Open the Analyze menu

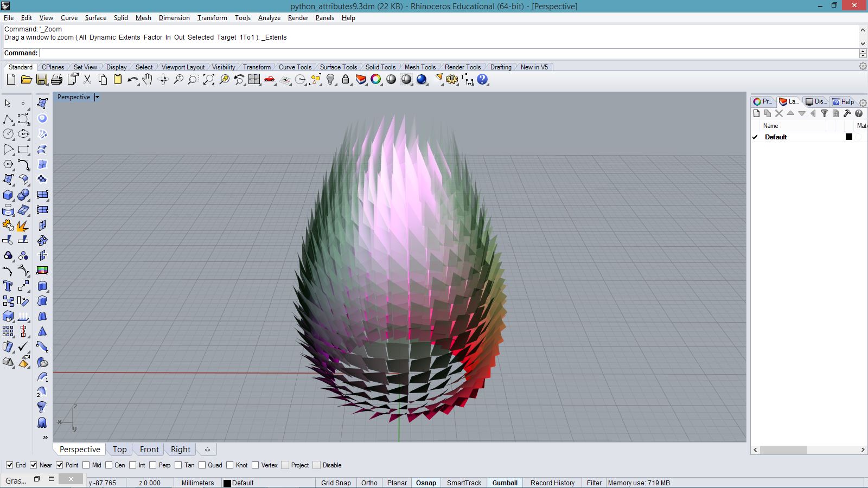[x=269, y=18]
